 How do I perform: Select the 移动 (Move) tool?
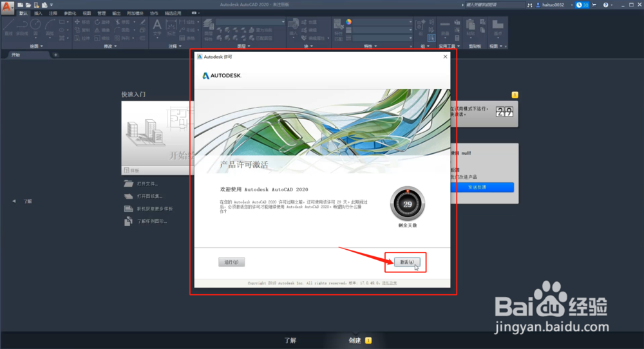point(82,22)
